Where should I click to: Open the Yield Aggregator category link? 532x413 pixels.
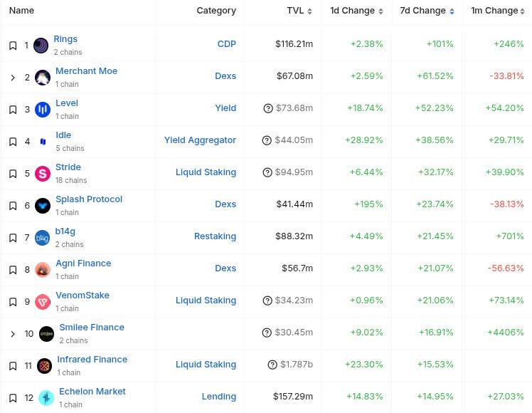(x=200, y=140)
